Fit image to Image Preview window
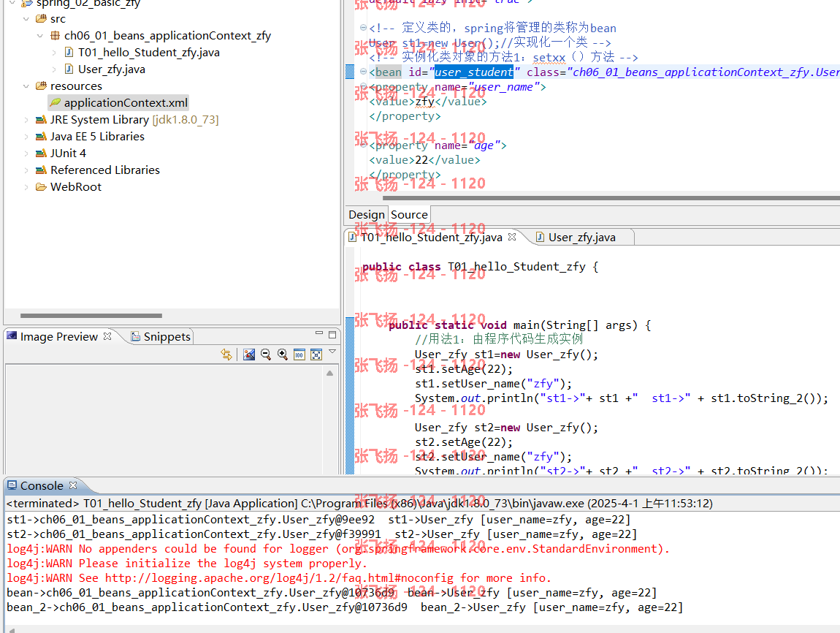This screenshot has width=840, height=633. click(316, 355)
